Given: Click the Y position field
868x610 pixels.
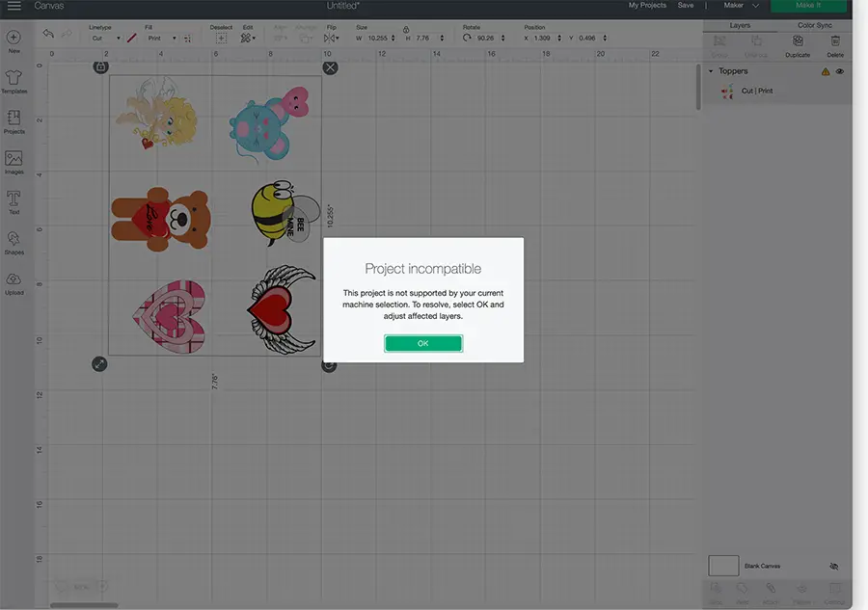Looking at the screenshot, I should coord(589,39).
